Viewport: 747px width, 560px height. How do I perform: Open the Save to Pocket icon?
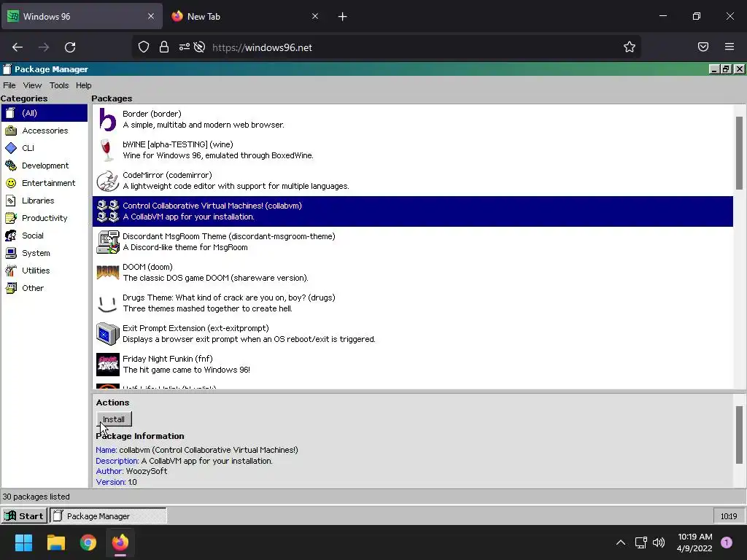click(703, 47)
